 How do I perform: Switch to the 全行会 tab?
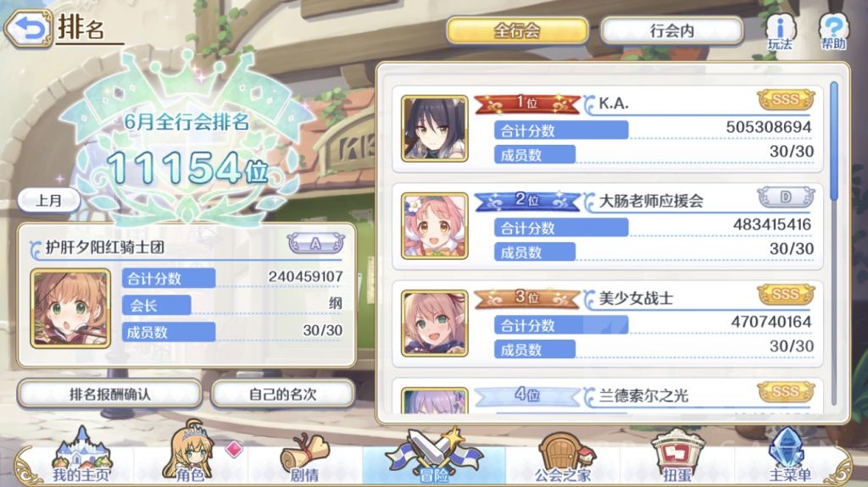pyautogui.click(x=517, y=30)
